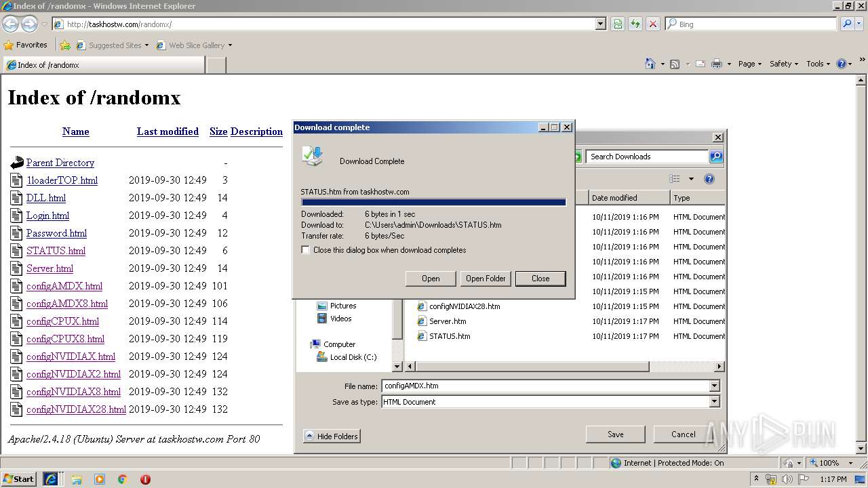Click the Start button on taskbar
Image resolution: width=868 pixels, height=488 pixels.
click(x=19, y=479)
